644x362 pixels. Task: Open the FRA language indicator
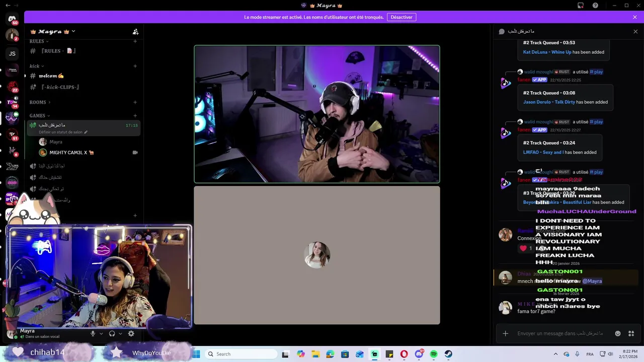(x=590, y=354)
